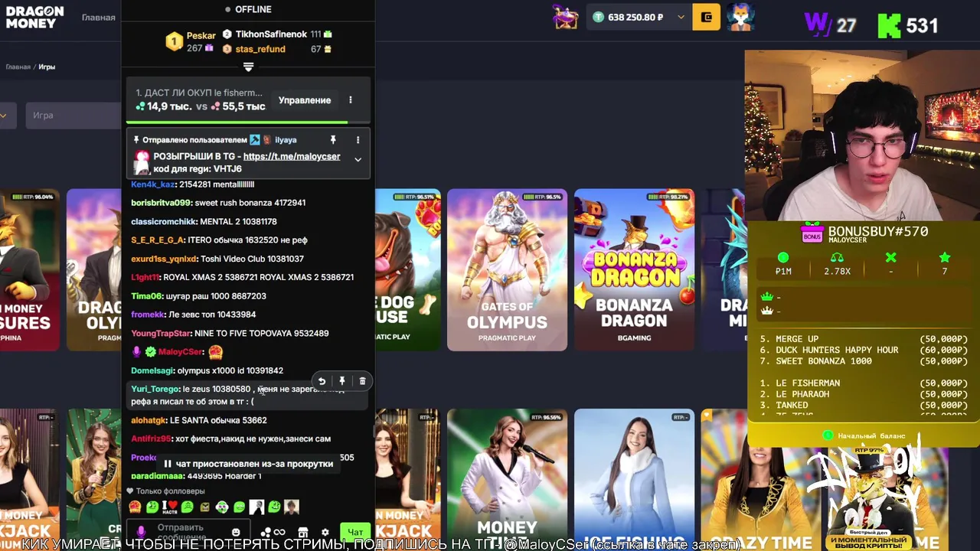Click fromekk username in chat
The image size is (980, 551).
click(x=148, y=315)
